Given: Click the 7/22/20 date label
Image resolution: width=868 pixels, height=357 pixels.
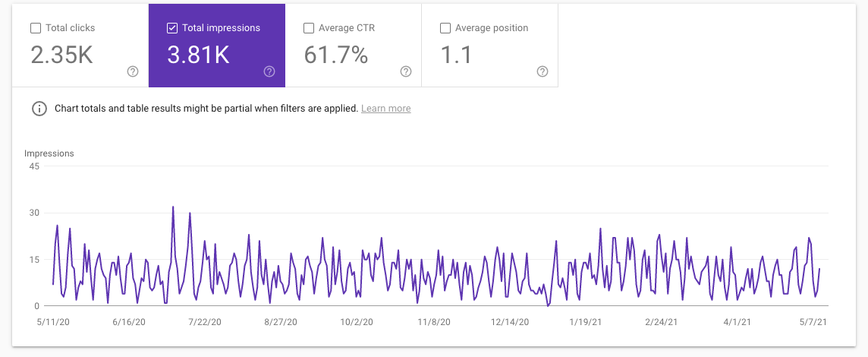Looking at the screenshot, I should [205, 321].
